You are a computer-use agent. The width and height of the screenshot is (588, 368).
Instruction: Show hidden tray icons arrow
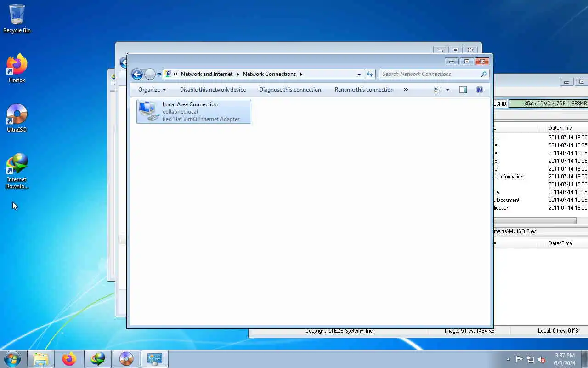point(508,359)
